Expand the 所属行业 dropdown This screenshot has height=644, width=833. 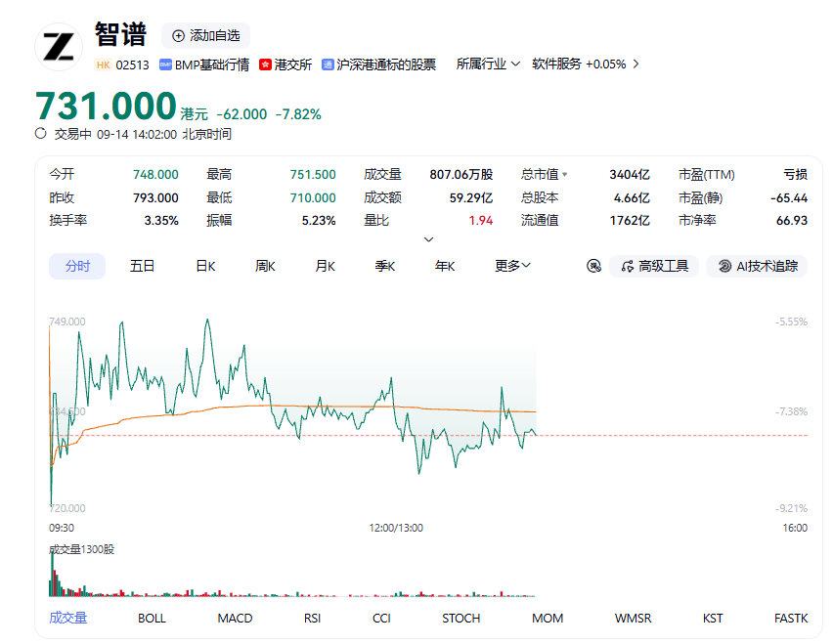(x=488, y=64)
